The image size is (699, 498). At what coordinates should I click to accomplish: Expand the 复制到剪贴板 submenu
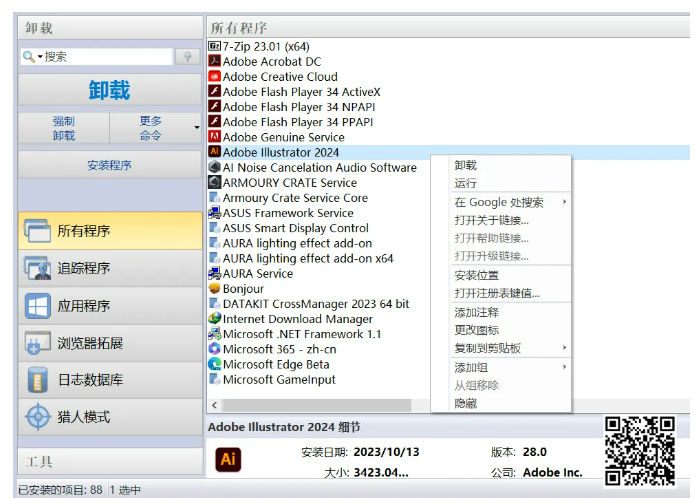tap(564, 348)
